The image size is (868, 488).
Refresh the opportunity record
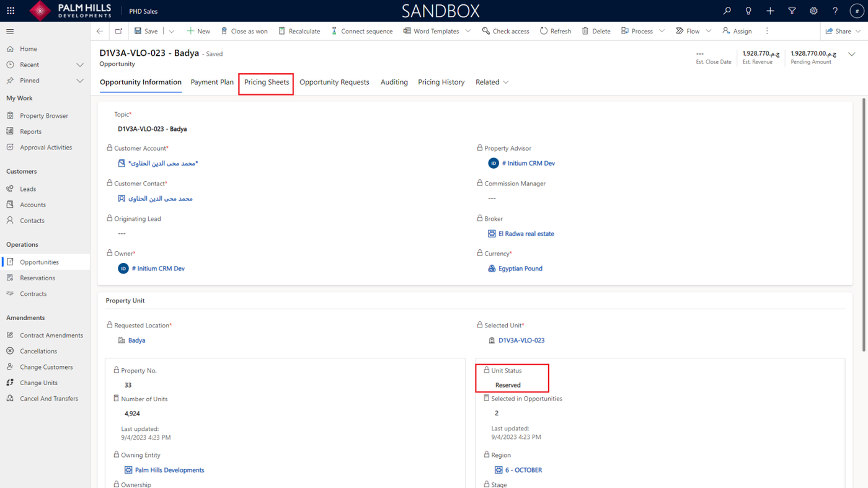556,31
